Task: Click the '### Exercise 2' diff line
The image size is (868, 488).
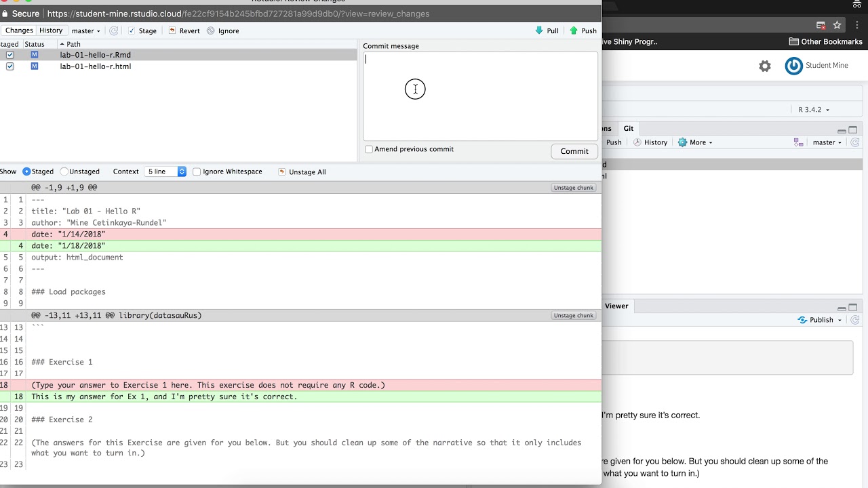Action: click(x=62, y=420)
